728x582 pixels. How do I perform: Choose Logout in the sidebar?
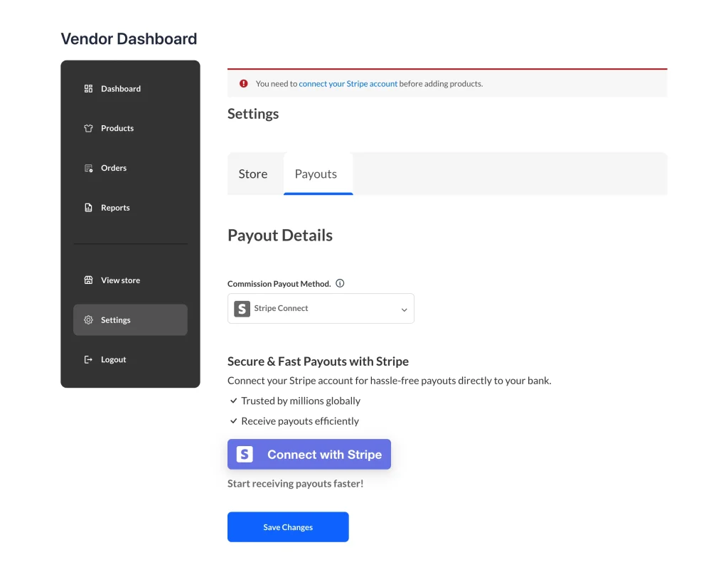point(130,359)
